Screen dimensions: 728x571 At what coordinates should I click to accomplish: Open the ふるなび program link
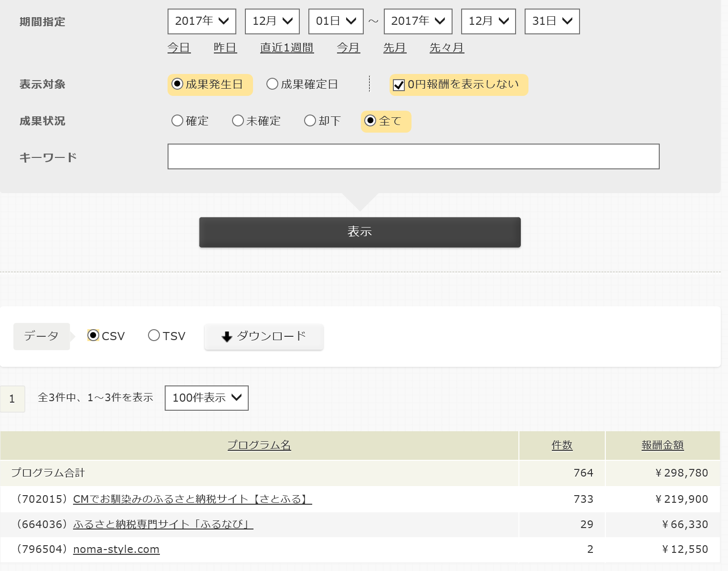pos(163,524)
